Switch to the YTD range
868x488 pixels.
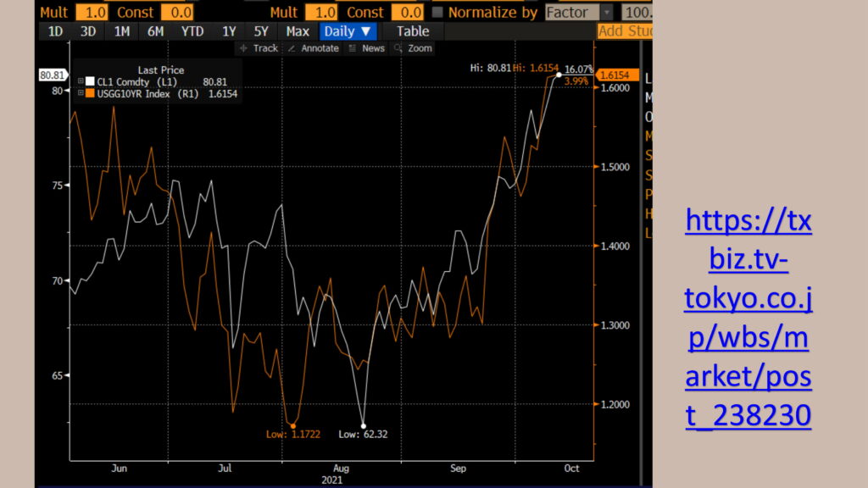(x=192, y=31)
